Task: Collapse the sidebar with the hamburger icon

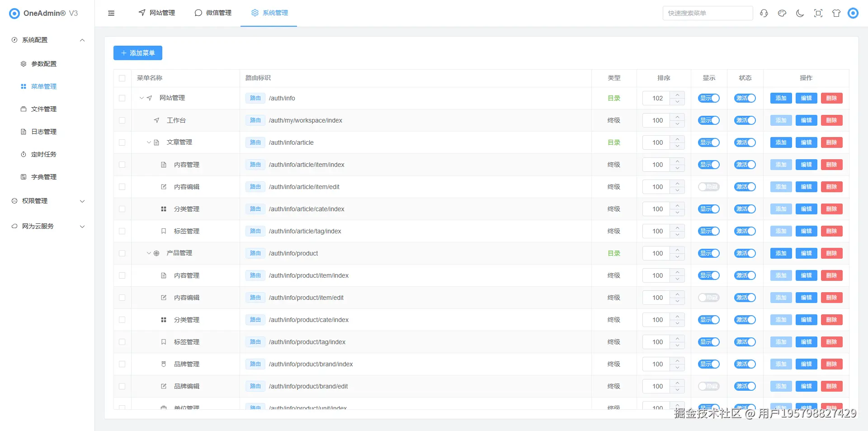Action: (111, 13)
